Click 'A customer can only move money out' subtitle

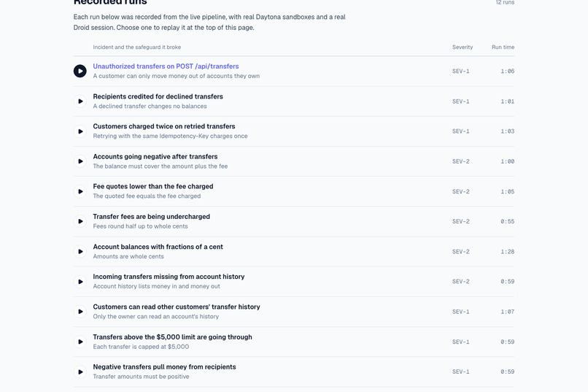tap(177, 76)
